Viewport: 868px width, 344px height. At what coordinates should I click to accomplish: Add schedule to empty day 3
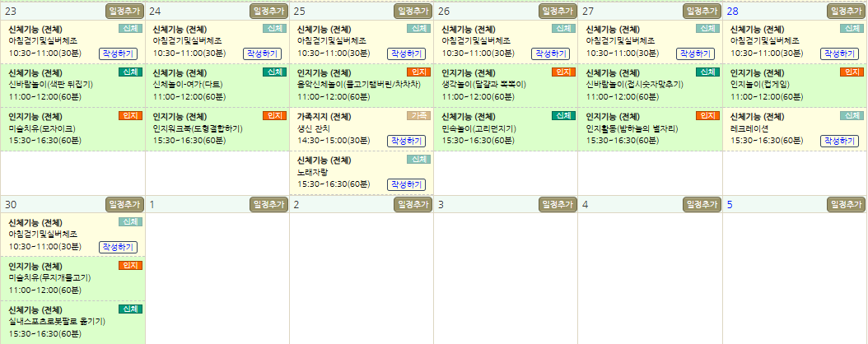[x=558, y=205]
